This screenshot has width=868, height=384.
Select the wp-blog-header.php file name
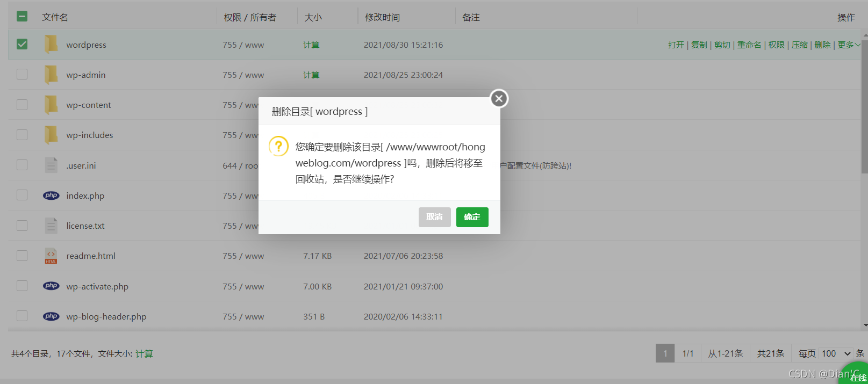(x=106, y=316)
